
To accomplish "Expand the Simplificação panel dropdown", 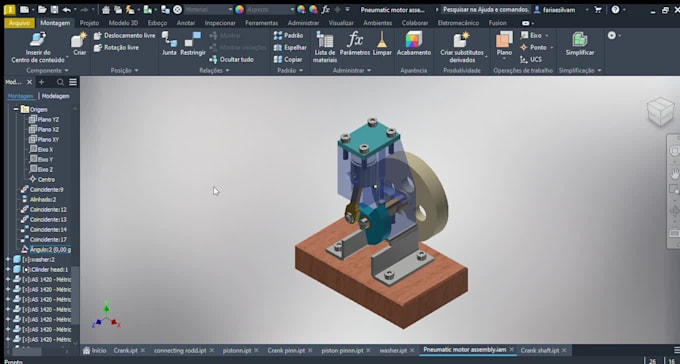I will click(580, 70).
